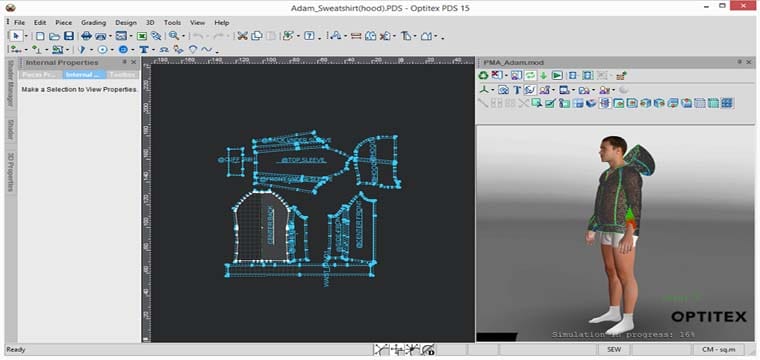Toggle the highlighted model view icon in 3D toolbar
The image size is (760, 360).
pyautogui.click(x=516, y=75)
